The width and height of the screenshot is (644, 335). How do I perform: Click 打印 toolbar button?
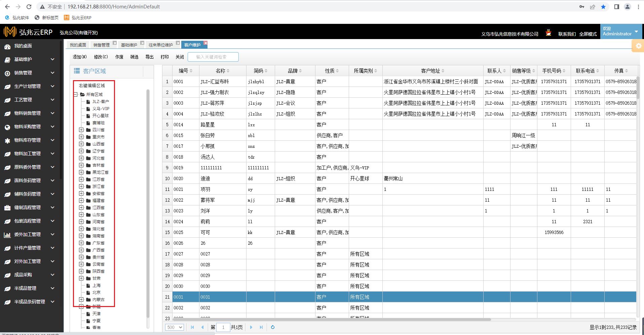pyautogui.click(x=165, y=57)
